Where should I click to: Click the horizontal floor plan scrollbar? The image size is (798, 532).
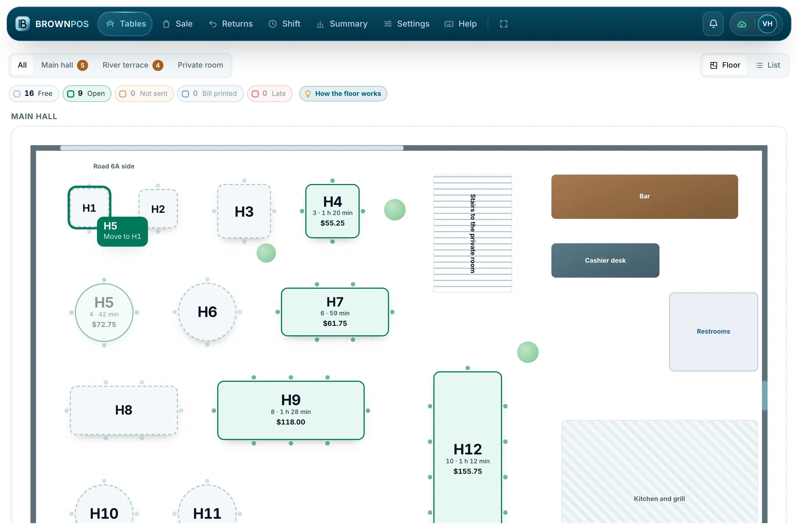(232, 148)
